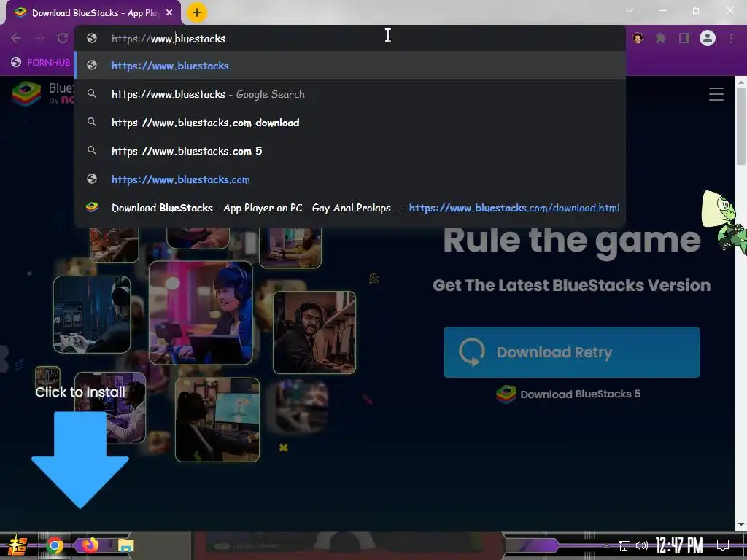Open the notification center icon
Viewport: 747px width, 560px height.
pyautogui.click(x=723, y=545)
